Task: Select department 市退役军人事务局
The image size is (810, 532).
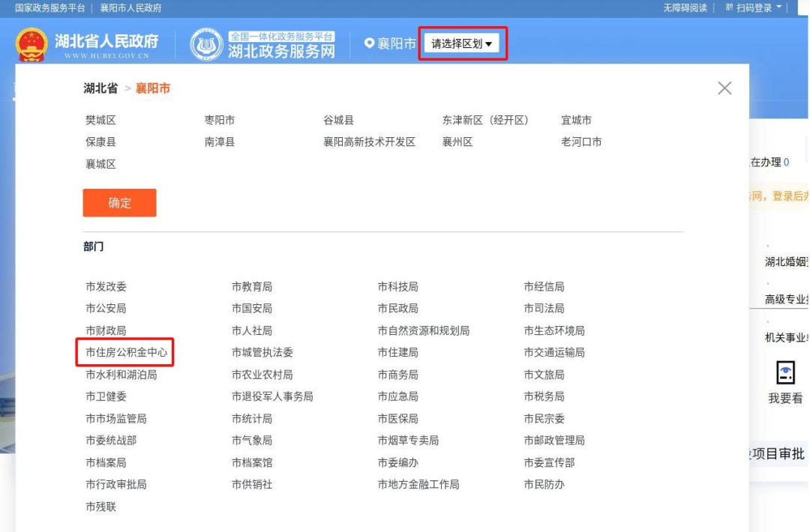Action: tap(273, 396)
